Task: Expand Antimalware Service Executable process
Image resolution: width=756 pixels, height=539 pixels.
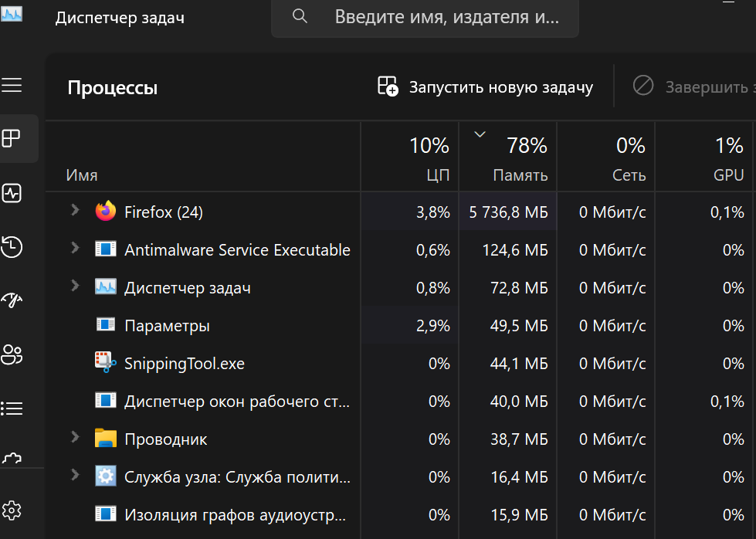Action: coord(75,248)
